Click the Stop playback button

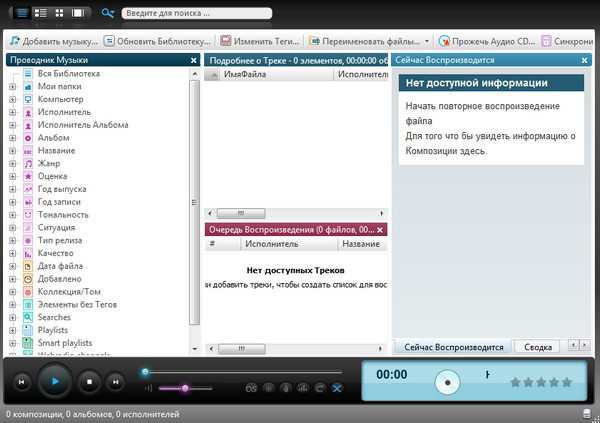pyautogui.click(x=89, y=381)
